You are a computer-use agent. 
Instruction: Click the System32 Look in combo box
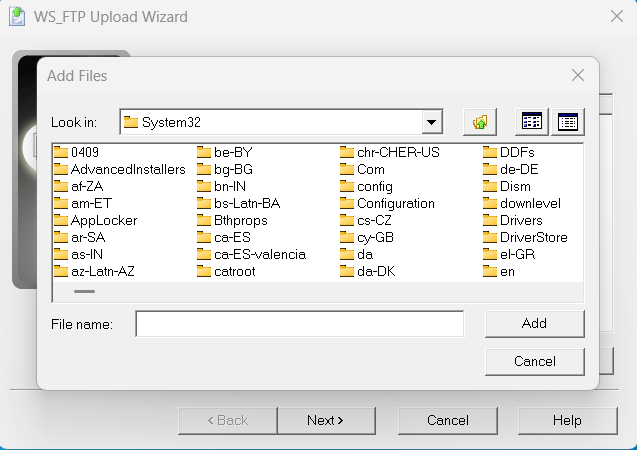[x=282, y=122]
